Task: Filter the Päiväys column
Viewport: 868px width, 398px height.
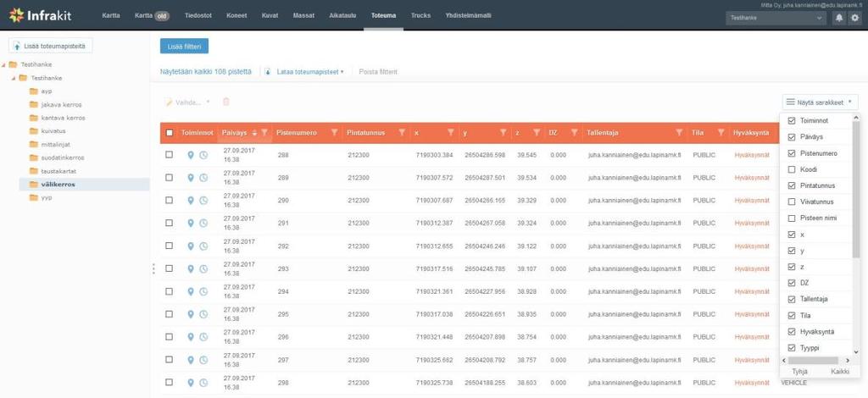Action: point(264,133)
